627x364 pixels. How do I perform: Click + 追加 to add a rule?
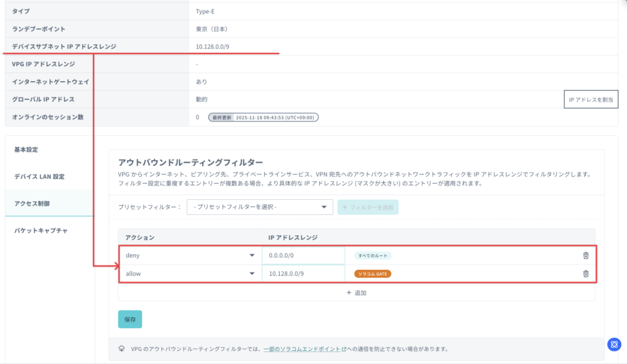[356, 293]
